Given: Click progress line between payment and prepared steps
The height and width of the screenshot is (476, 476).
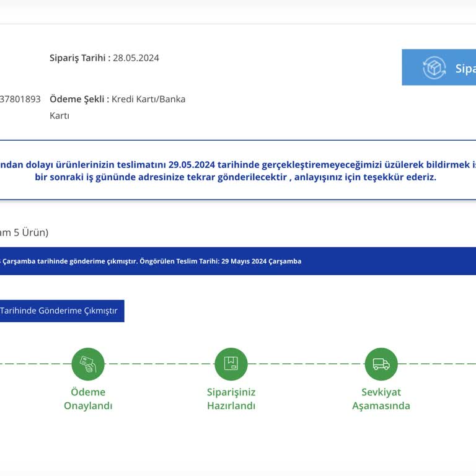Looking at the screenshot, I should [159, 364].
